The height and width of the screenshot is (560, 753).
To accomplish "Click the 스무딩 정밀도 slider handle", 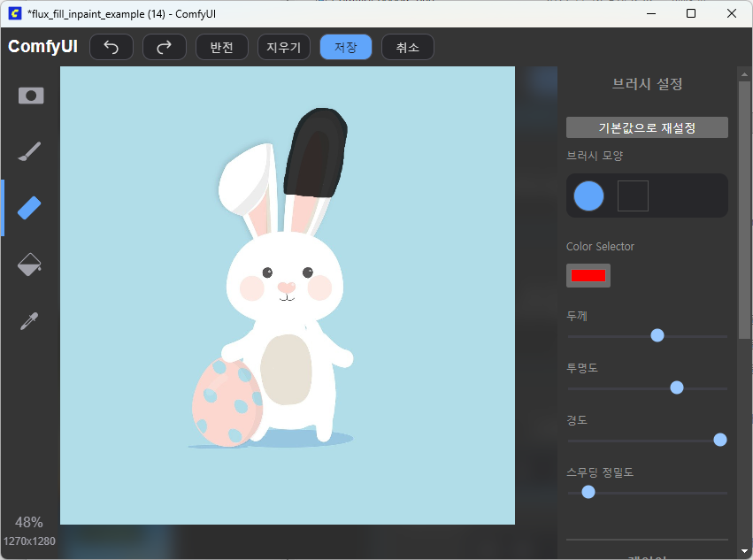I will tap(588, 492).
